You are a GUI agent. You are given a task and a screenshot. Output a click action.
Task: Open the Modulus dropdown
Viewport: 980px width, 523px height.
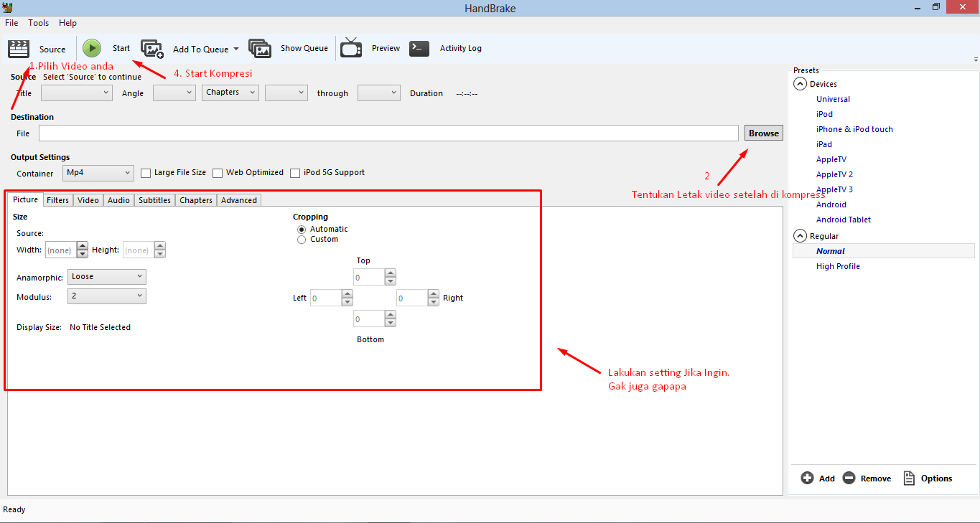pyautogui.click(x=107, y=296)
